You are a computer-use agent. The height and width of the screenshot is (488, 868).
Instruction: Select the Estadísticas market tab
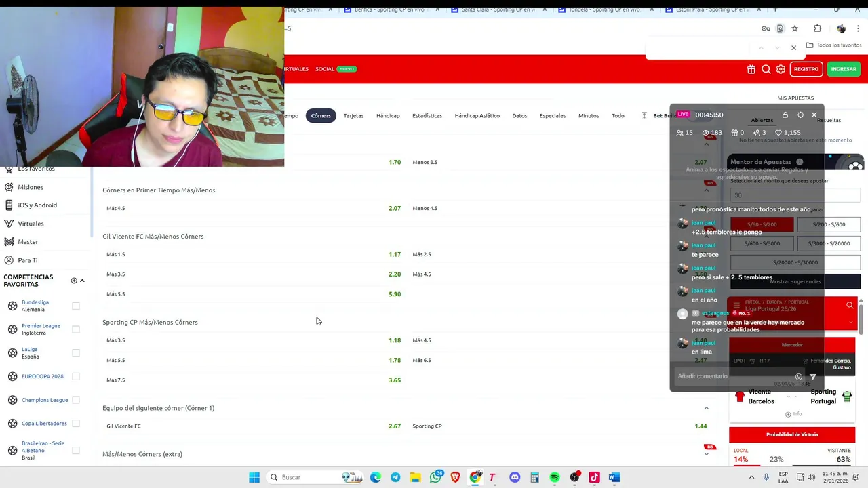427,116
